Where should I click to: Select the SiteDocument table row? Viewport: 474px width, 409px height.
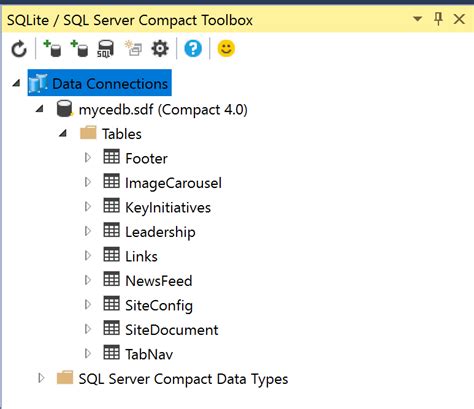pyautogui.click(x=172, y=330)
